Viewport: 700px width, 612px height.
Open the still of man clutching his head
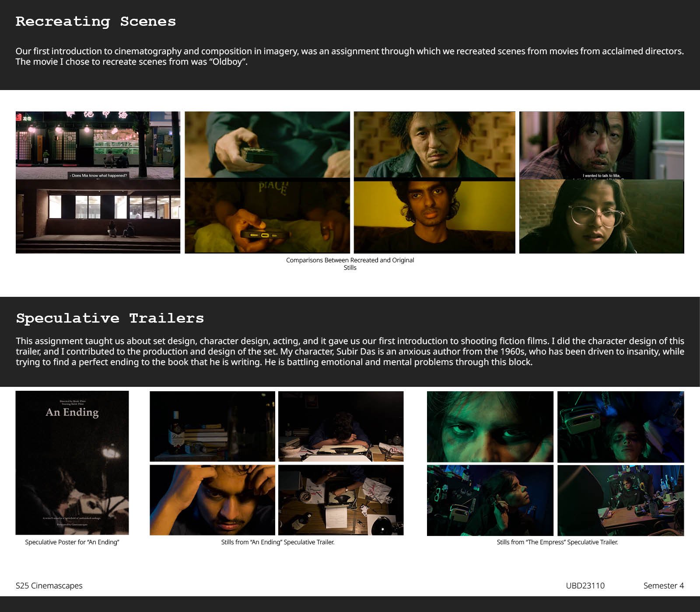212,500
